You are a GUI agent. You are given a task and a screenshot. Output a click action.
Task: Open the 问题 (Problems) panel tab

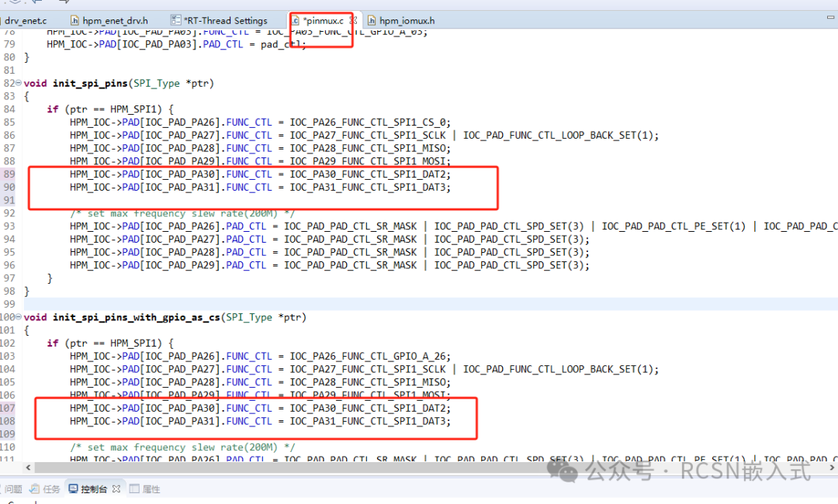tap(13, 489)
